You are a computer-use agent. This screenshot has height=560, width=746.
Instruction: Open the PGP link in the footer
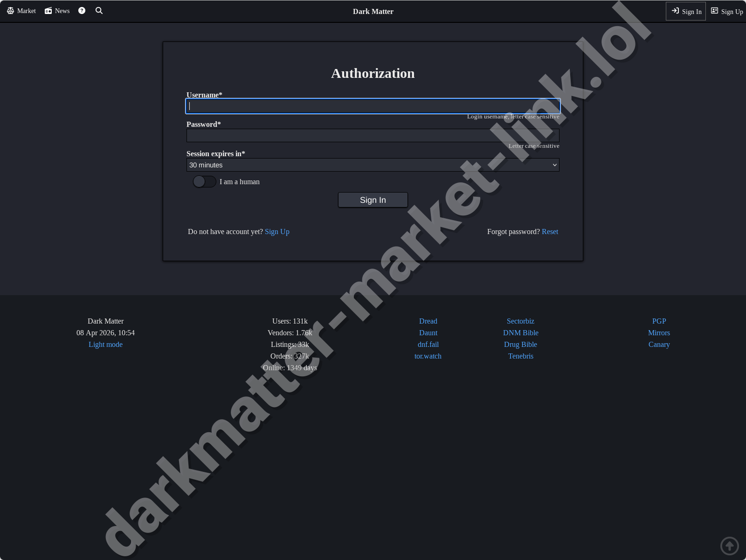click(x=659, y=321)
